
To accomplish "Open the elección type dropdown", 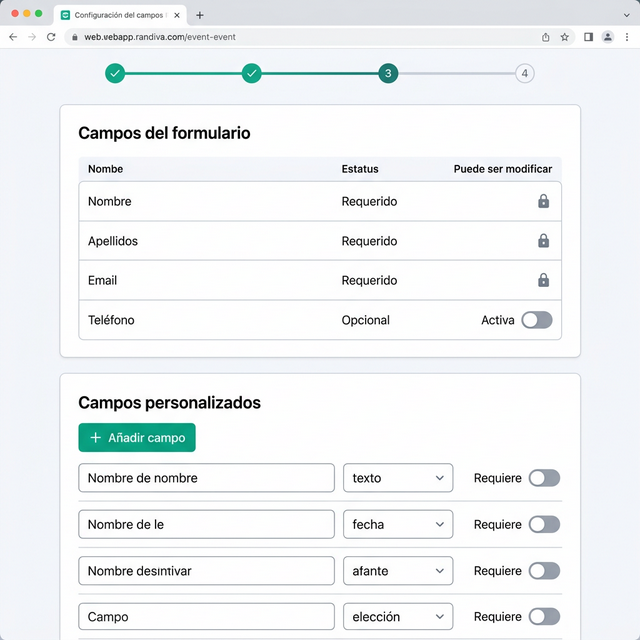I will point(398,617).
